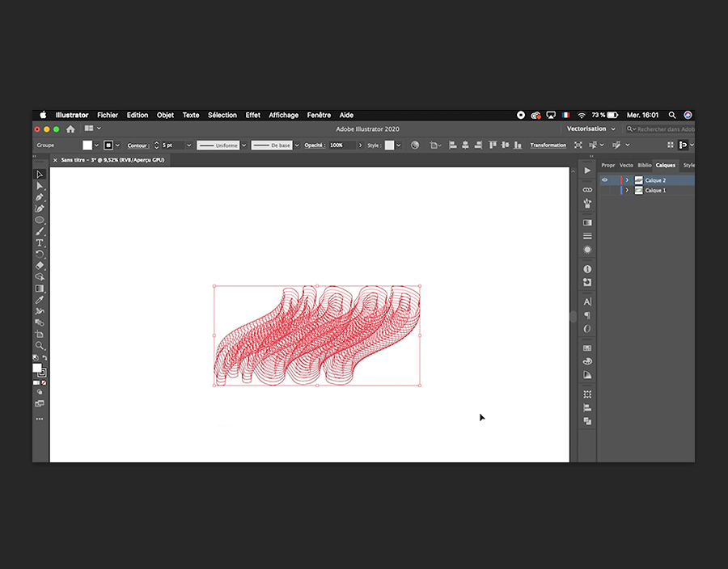Select the Symbol Sprayer tool
The height and width of the screenshot is (569, 728).
click(x=40, y=311)
